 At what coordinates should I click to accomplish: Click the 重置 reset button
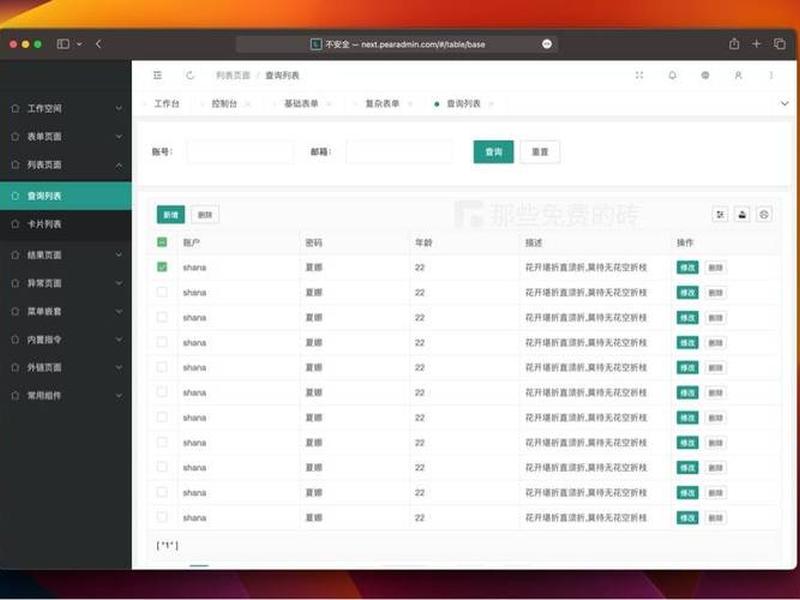[x=540, y=152]
